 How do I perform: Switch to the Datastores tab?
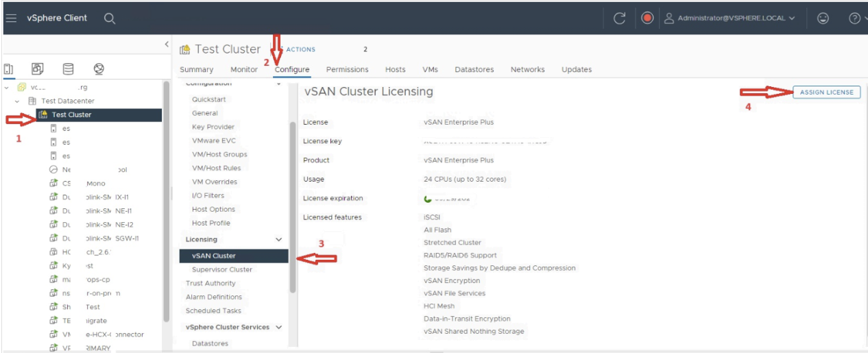point(474,69)
